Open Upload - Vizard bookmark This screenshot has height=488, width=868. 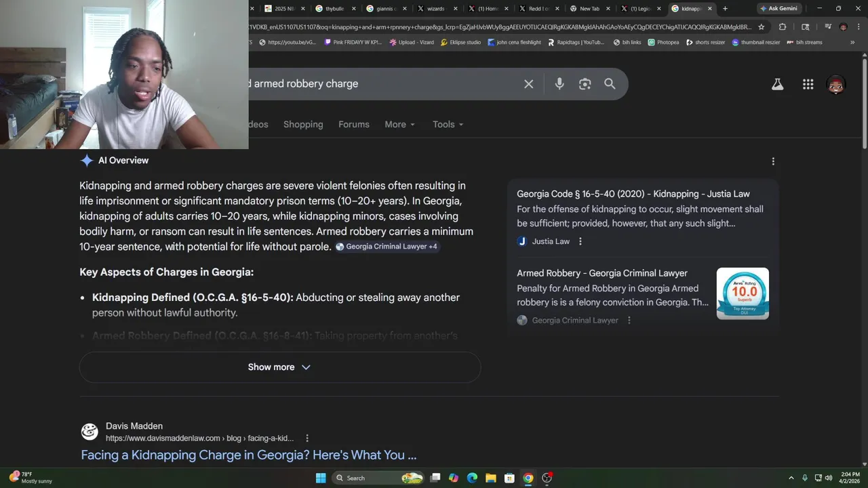pyautogui.click(x=412, y=42)
